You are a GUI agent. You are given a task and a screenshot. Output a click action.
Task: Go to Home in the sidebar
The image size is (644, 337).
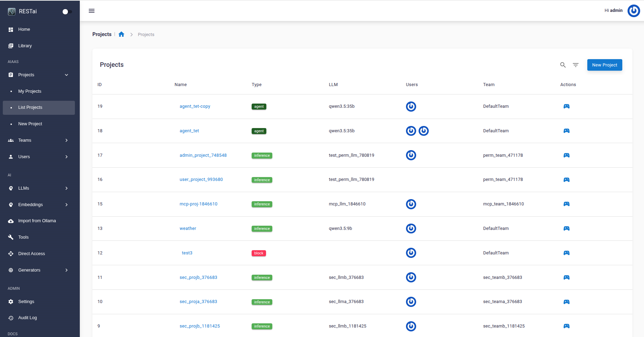[39, 29]
